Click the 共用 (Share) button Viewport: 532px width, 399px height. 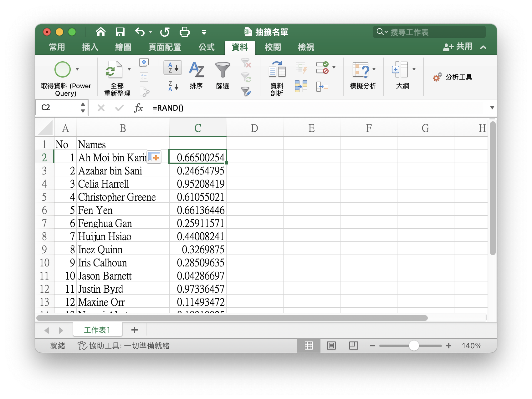point(458,47)
